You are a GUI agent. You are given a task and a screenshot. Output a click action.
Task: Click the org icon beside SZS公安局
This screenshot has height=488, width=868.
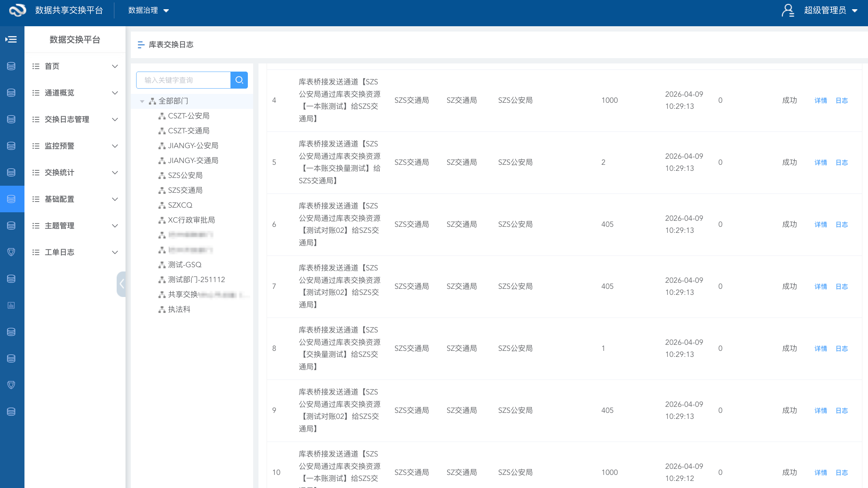pyautogui.click(x=162, y=175)
